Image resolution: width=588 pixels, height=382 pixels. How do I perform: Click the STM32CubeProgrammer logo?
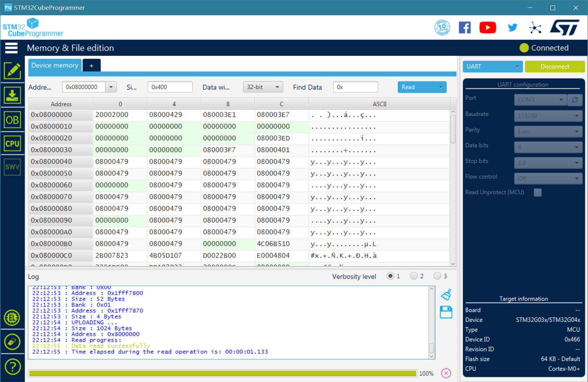pyautogui.click(x=33, y=28)
